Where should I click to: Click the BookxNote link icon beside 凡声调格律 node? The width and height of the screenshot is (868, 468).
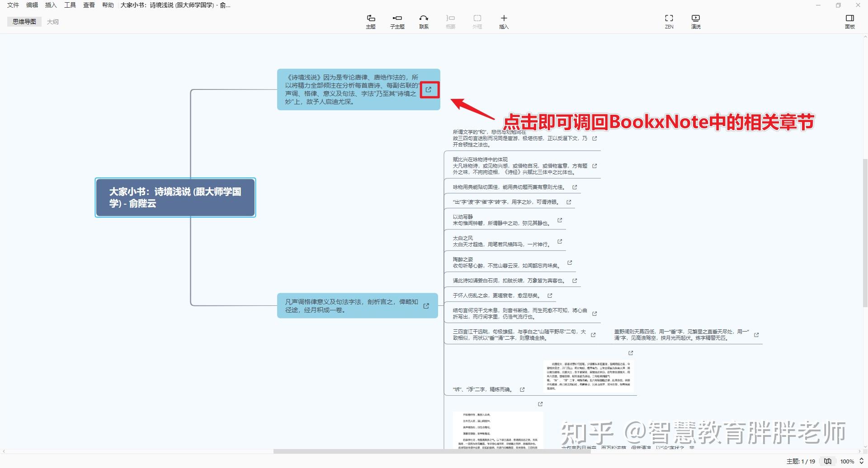(425, 306)
